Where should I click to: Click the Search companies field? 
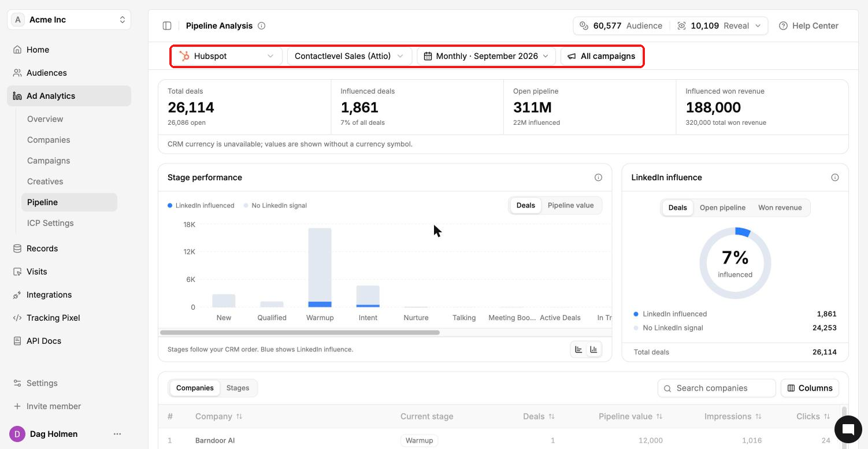click(x=717, y=388)
